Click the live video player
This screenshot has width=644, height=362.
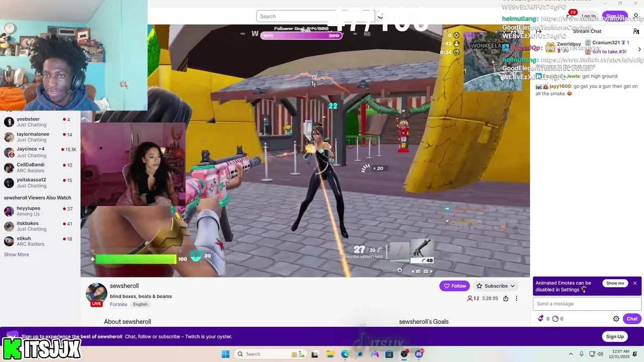click(x=305, y=151)
